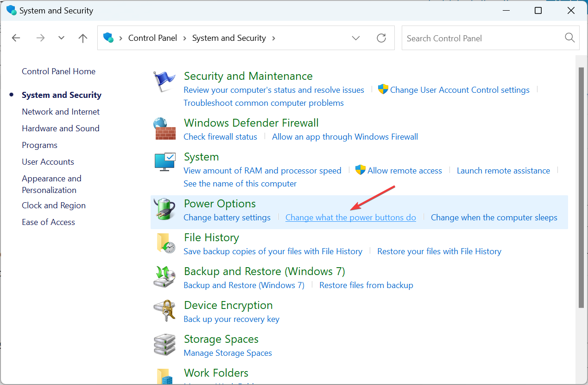
Task: Expand the address bar history dropdown
Action: click(356, 38)
